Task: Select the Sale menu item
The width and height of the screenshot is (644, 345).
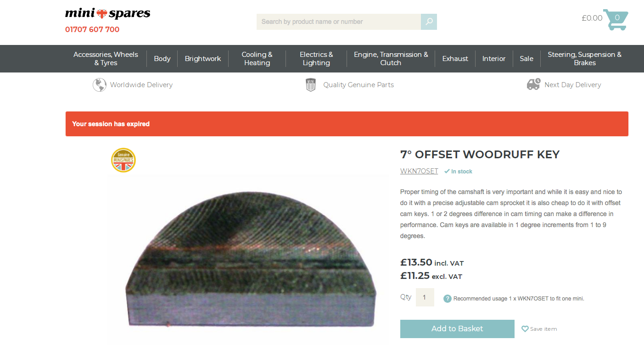Action: pos(526,59)
